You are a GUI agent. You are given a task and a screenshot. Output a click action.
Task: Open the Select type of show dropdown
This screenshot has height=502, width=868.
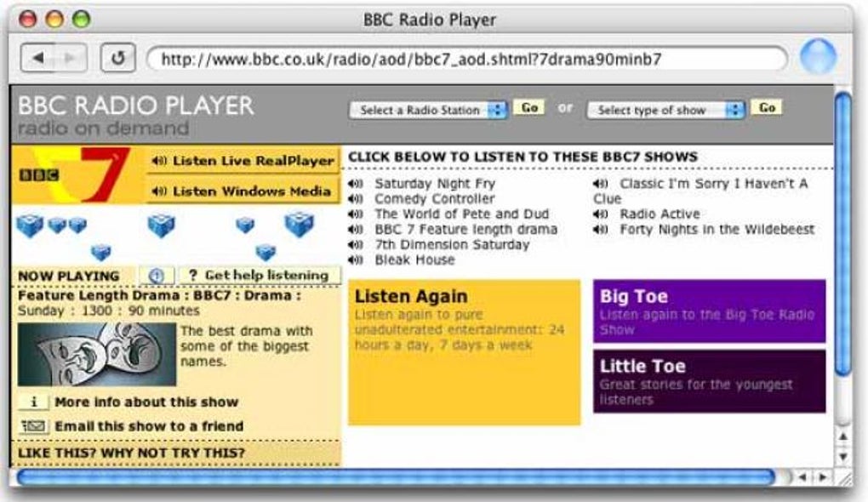666,110
